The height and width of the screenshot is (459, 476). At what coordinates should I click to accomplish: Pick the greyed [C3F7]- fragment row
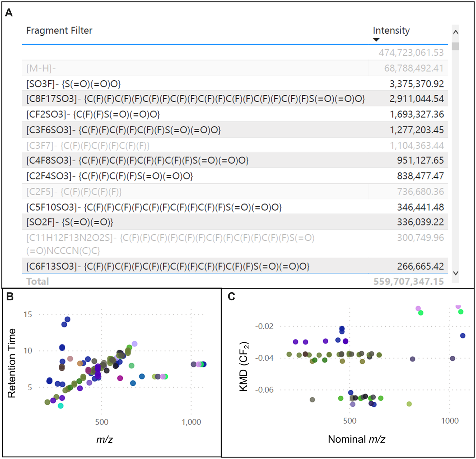(88, 146)
